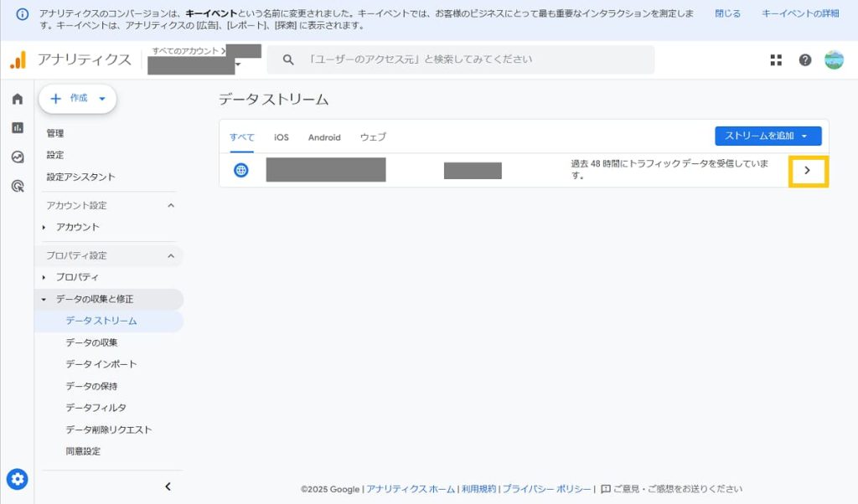Image resolution: width=858 pixels, height=504 pixels.
Task: Collapse the アカウント設定 section
Action: tap(171, 205)
